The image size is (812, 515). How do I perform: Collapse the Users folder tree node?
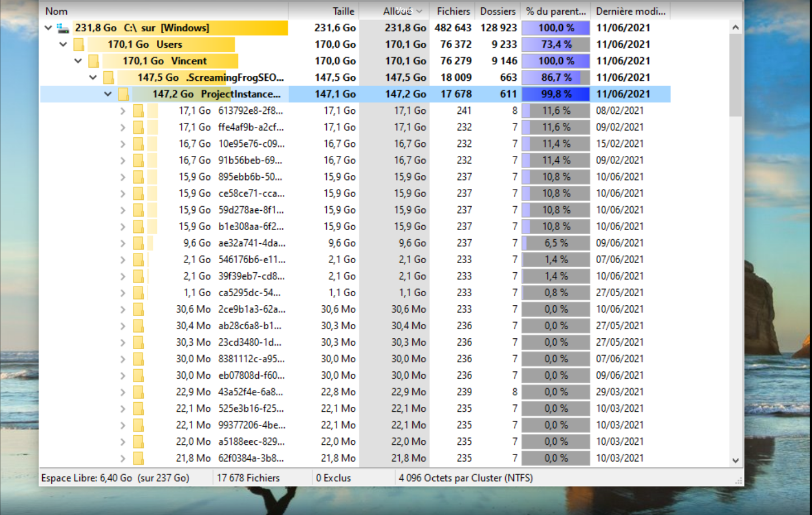coord(63,44)
